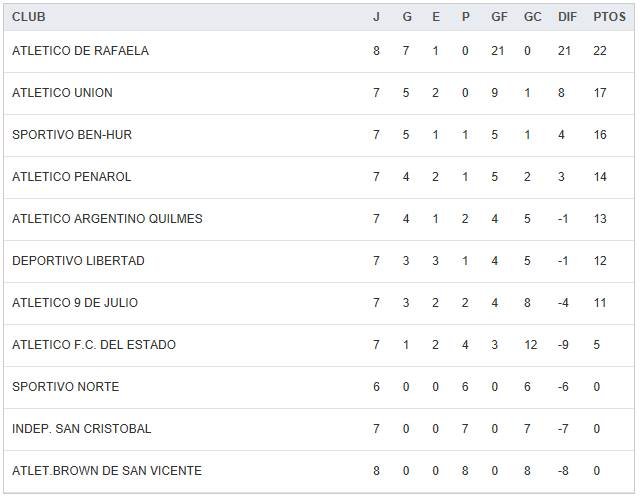The image size is (640, 498).
Task: Sort by the PTOS column header
Action: (x=609, y=17)
